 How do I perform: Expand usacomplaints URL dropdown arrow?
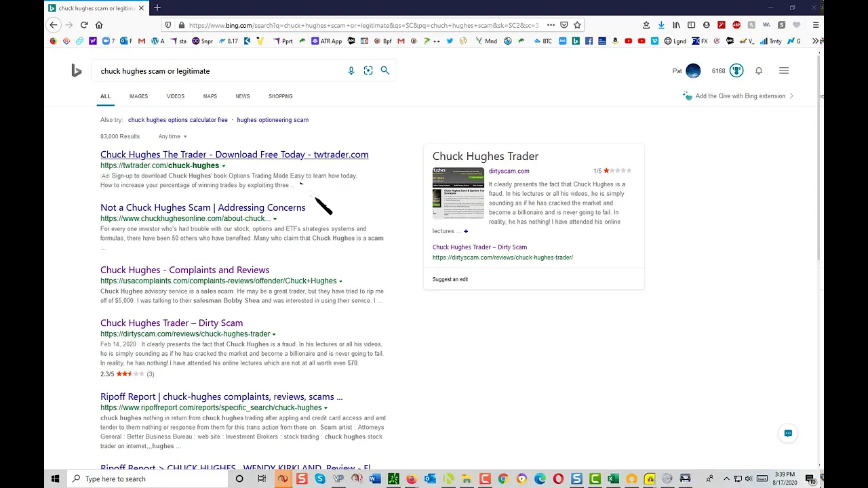340,281
